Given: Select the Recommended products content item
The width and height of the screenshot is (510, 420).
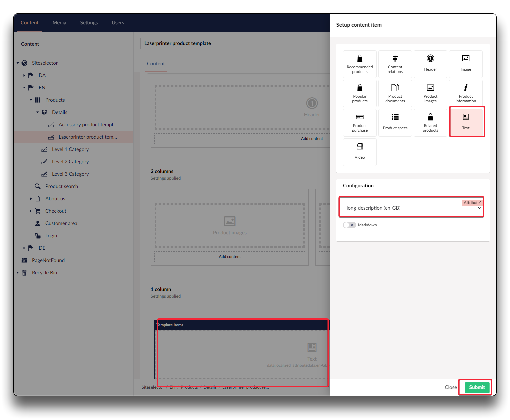Looking at the screenshot, I should tap(360, 64).
